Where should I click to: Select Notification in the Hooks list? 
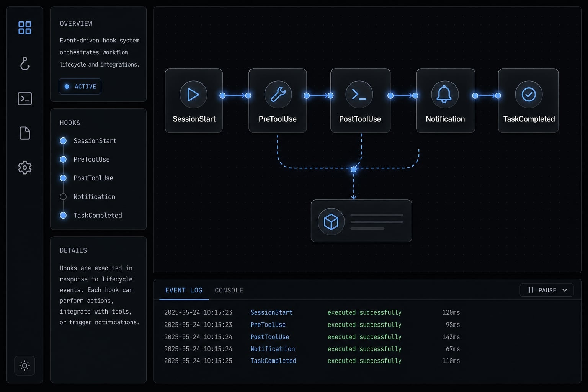94,197
